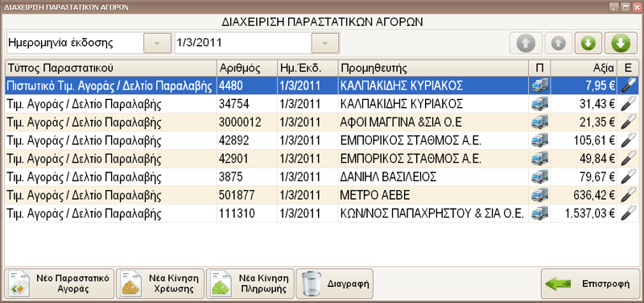Click Νέο Παραστατικό Αγοράς button
Screen dimensions: 644x303
coord(59,284)
